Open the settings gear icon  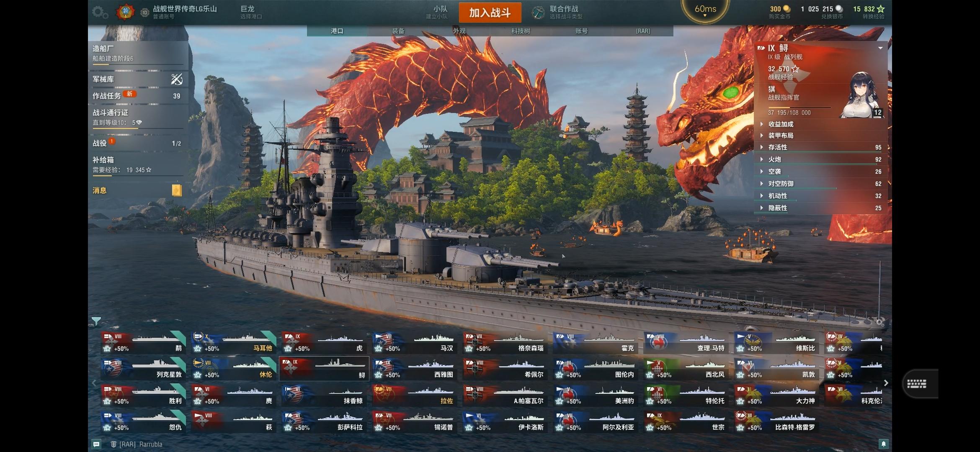[100, 13]
